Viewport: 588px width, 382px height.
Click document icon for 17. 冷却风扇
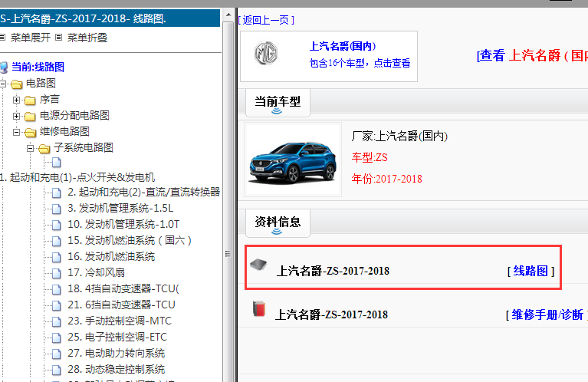click(56, 274)
